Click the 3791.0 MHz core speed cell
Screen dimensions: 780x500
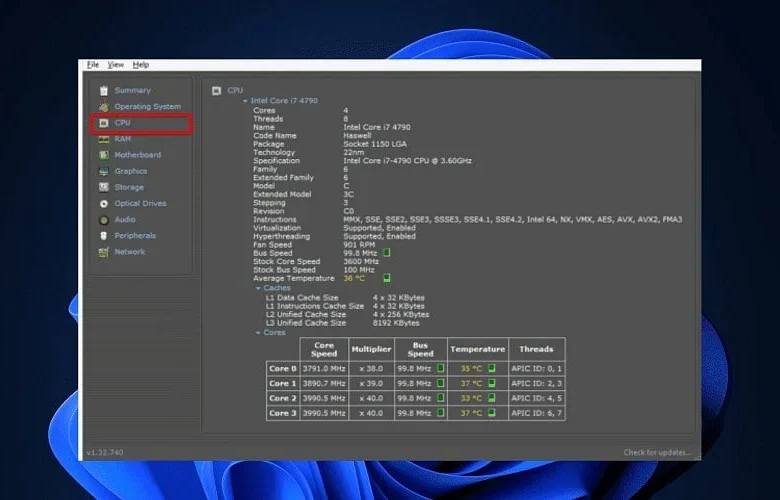pos(324,369)
